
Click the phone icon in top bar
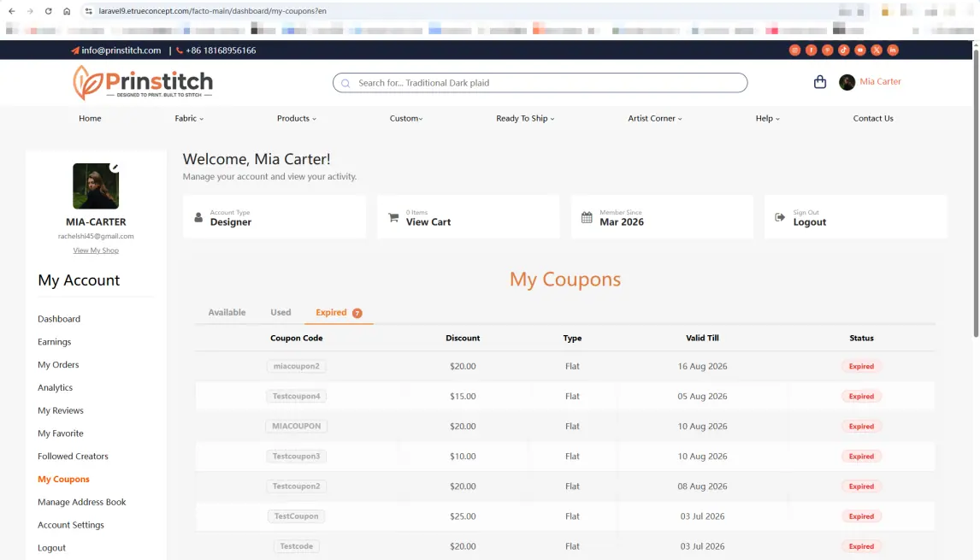[x=180, y=50]
